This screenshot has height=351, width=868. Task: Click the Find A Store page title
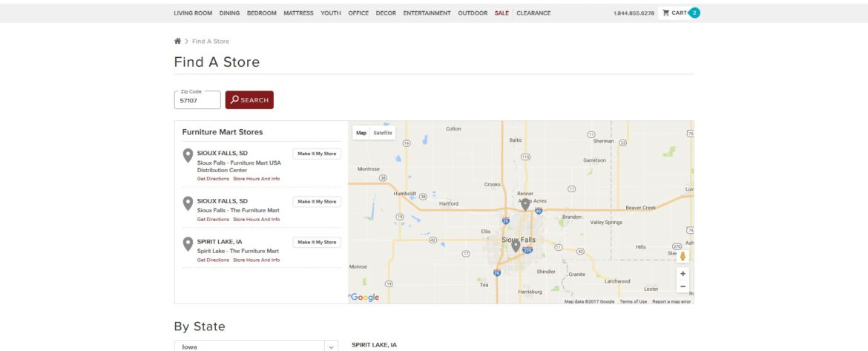pyautogui.click(x=217, y=62)
